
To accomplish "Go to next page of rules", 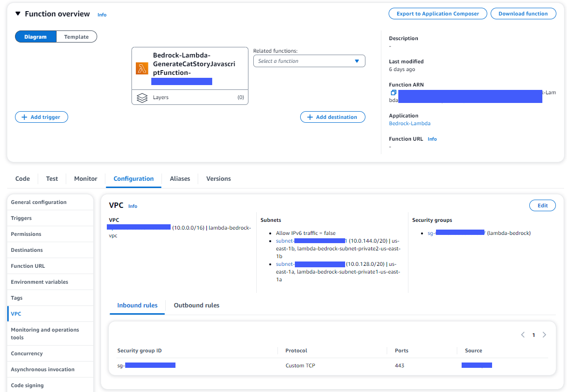I will pyautogui.click(x=544, y=335).
